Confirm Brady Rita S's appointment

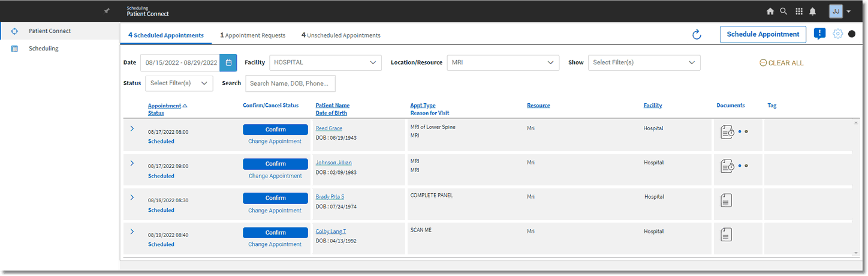(275, 198)
